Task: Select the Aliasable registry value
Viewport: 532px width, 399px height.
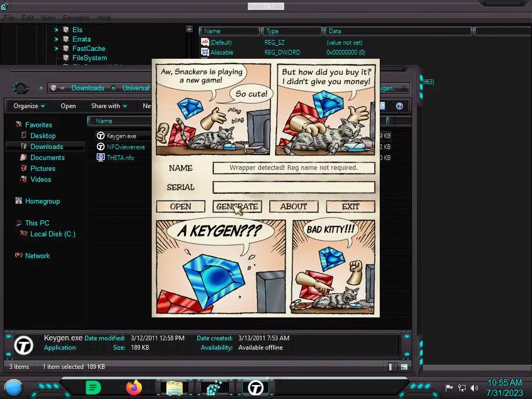Action: [x=221, y=52]
